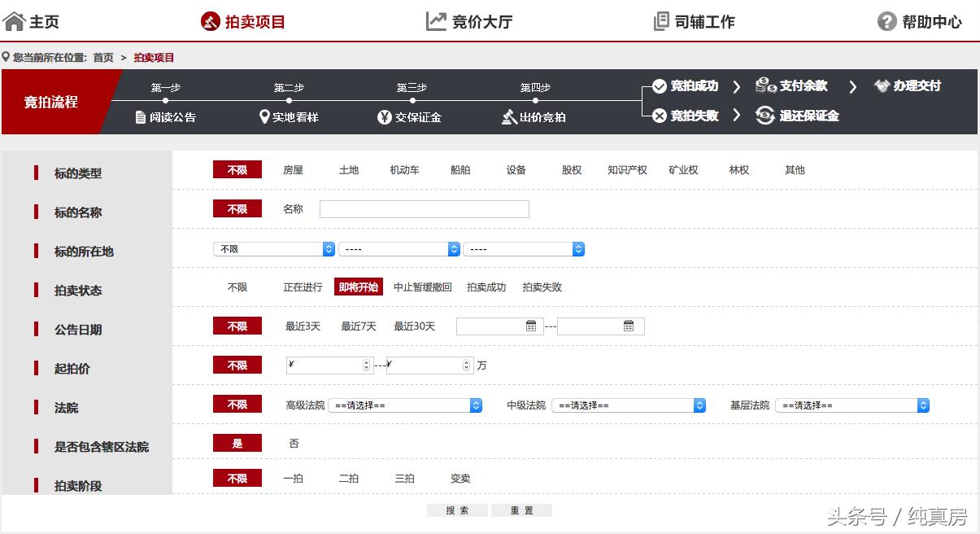Viewport: 980px width, 534px height.
Task: Select the 出价竞拍 bidding icon
Action: [x=509, y=115]
